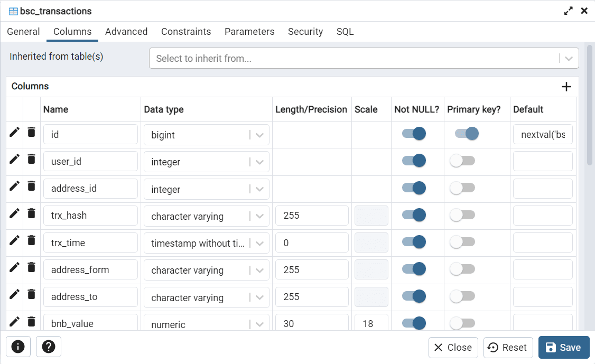
Task: Click the edit pencil for the id row
Action: coord(15,132)
